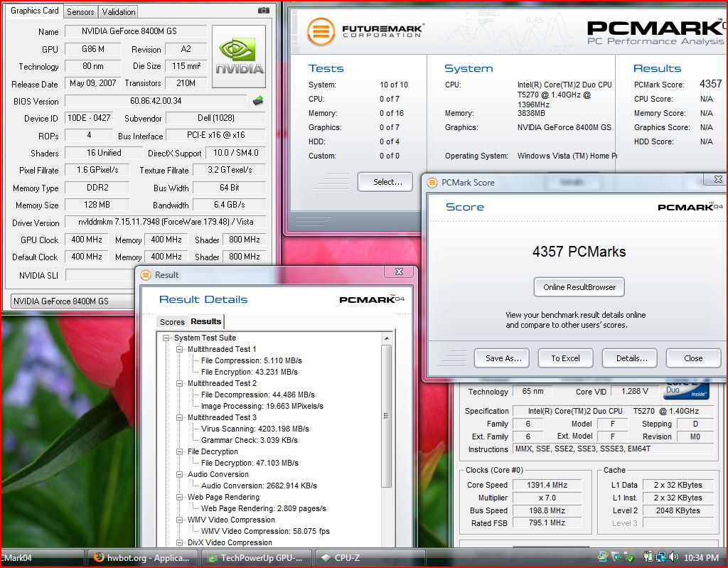Collapse the Web Page Rendering tree node
Viewport: 728px width, 568px height.
[x=179, y=498]
